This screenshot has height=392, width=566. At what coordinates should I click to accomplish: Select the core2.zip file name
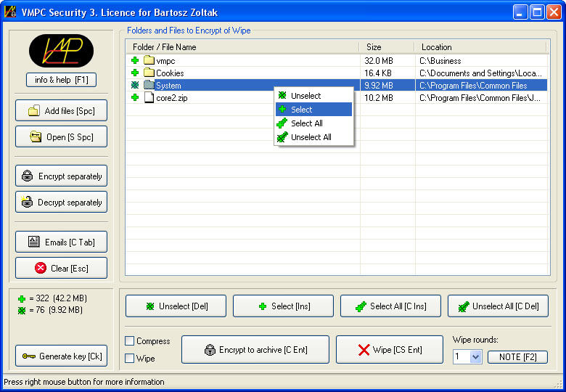point(172,97)
